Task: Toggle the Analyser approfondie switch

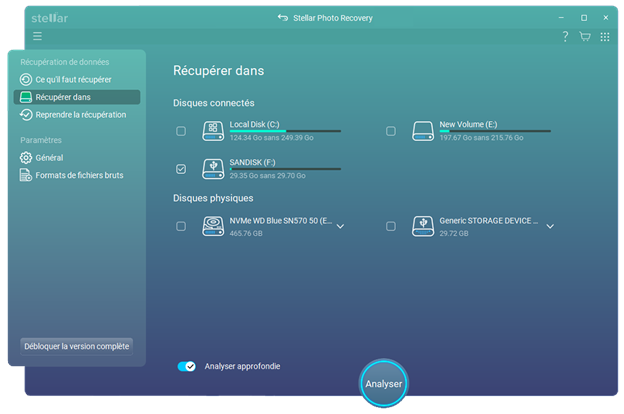Action: point(186,366)
